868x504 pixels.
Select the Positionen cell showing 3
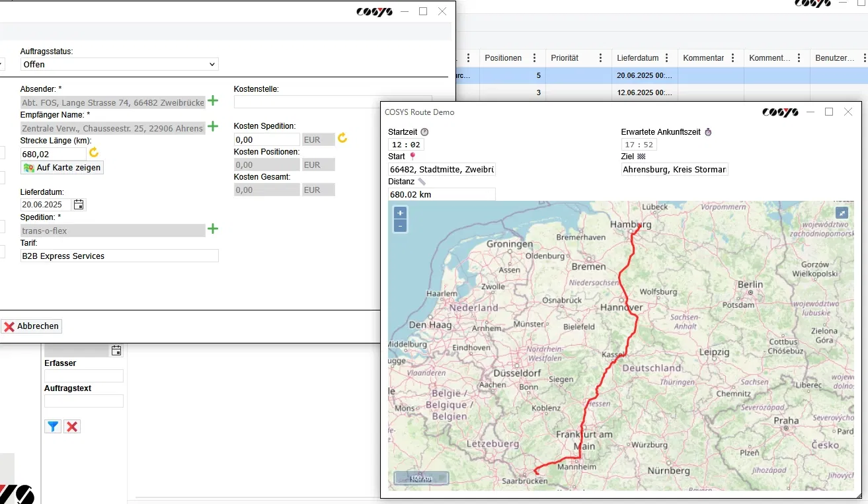pyautogui.click(x=512, y=92)
